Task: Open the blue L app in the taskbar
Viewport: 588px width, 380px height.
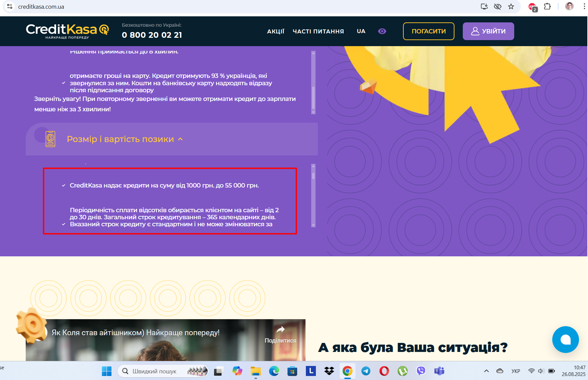Action: point(311,371)
